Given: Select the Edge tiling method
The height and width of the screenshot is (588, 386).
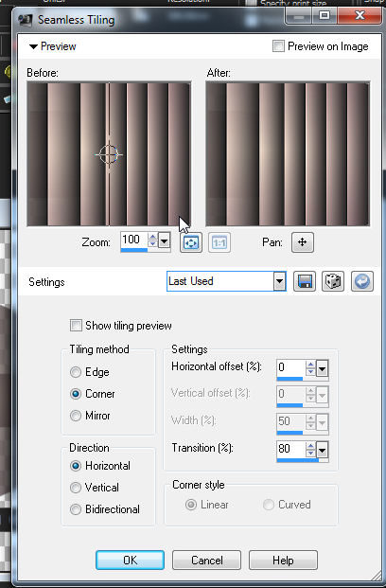Looking at the screenshot, I should pos(76,372).
